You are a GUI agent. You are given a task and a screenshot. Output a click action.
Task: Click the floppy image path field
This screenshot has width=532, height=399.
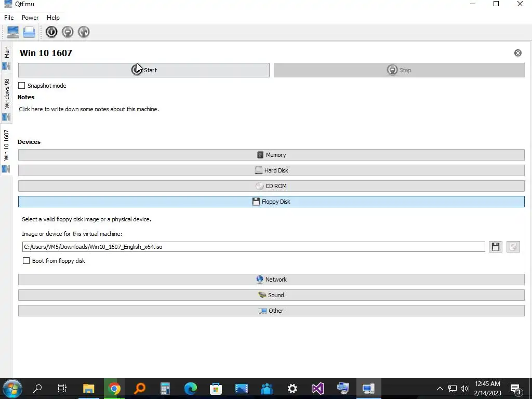(254, 247)
